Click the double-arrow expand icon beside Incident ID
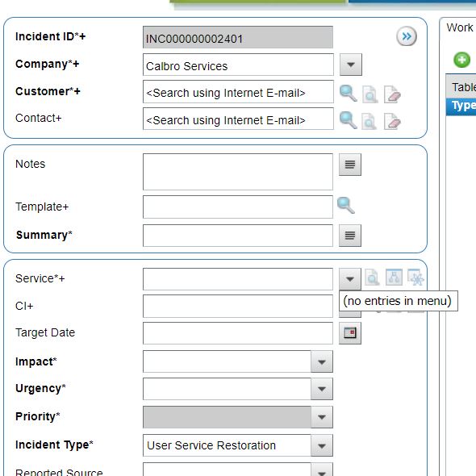This screenshot has height=476, width=476. pyautogui.click(x=406, y=36)
